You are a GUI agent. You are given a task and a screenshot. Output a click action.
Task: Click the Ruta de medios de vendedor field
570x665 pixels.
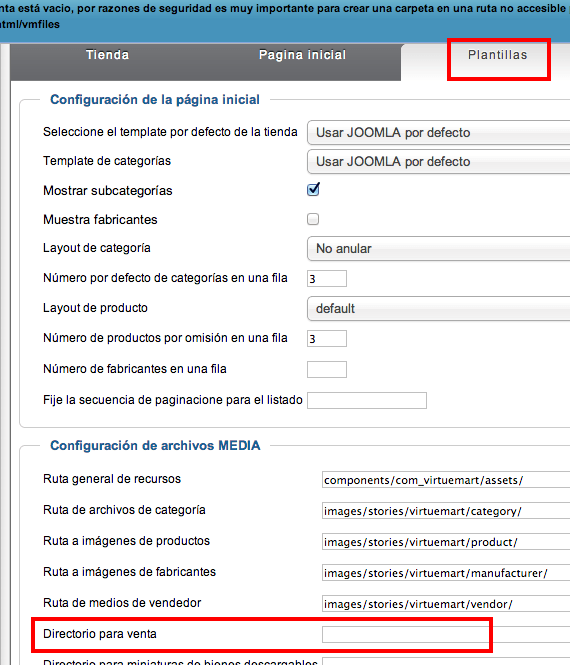(446, 604)
